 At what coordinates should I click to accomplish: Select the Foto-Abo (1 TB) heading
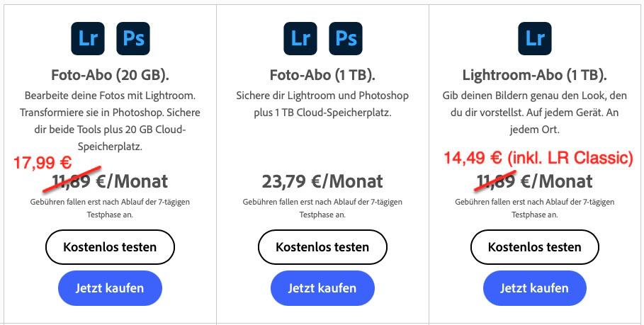pyautogui.click(x=322, y=75)
